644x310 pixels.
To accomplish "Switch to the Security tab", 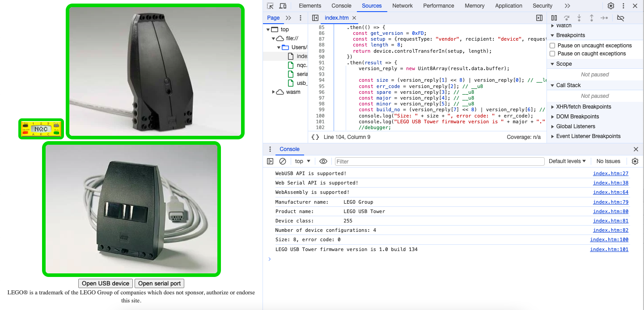I will (542, 6).
